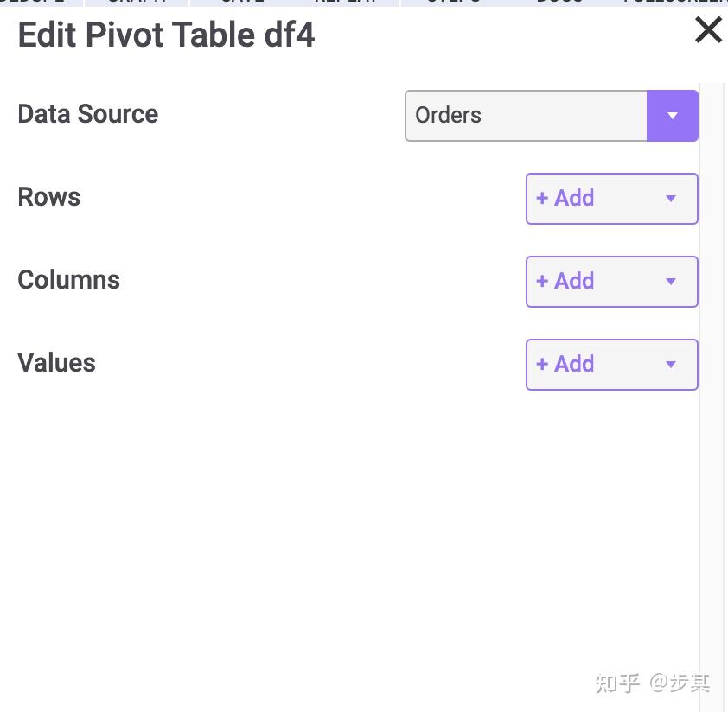Open the Data Source combo box showing Orders

pos(526,115)
